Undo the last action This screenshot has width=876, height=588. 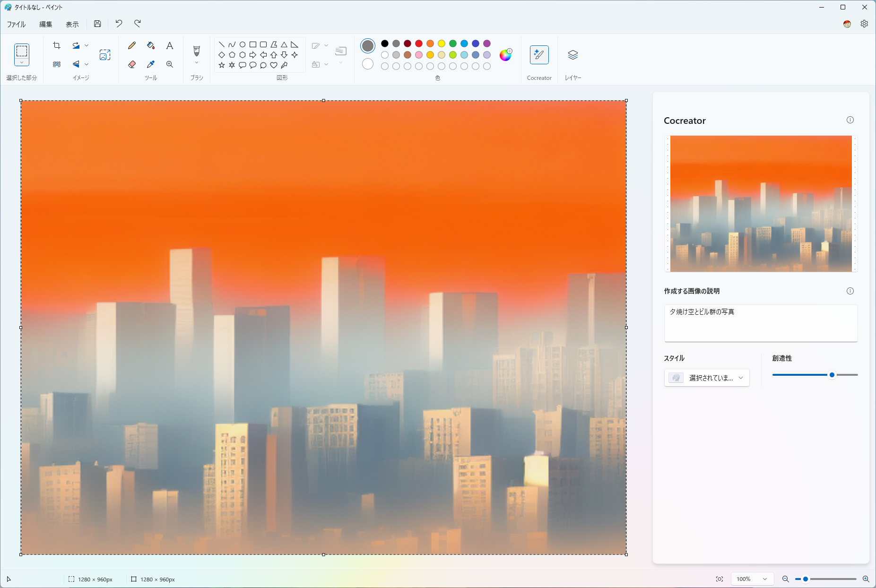pos(119,24)
